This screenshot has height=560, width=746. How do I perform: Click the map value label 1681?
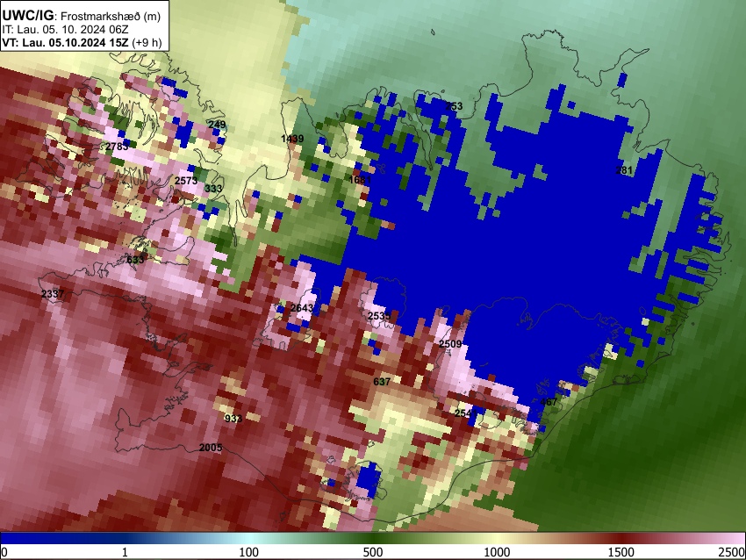[360, 180]
